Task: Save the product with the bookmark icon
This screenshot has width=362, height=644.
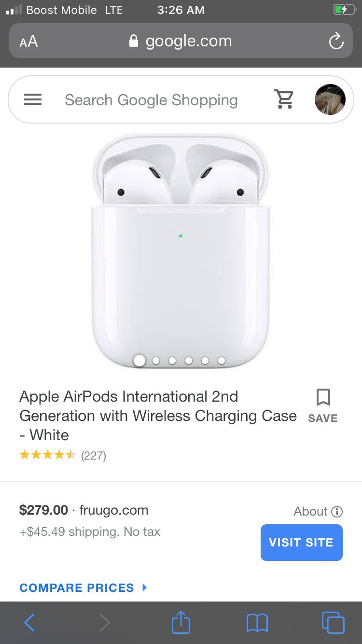Action: 323,406
